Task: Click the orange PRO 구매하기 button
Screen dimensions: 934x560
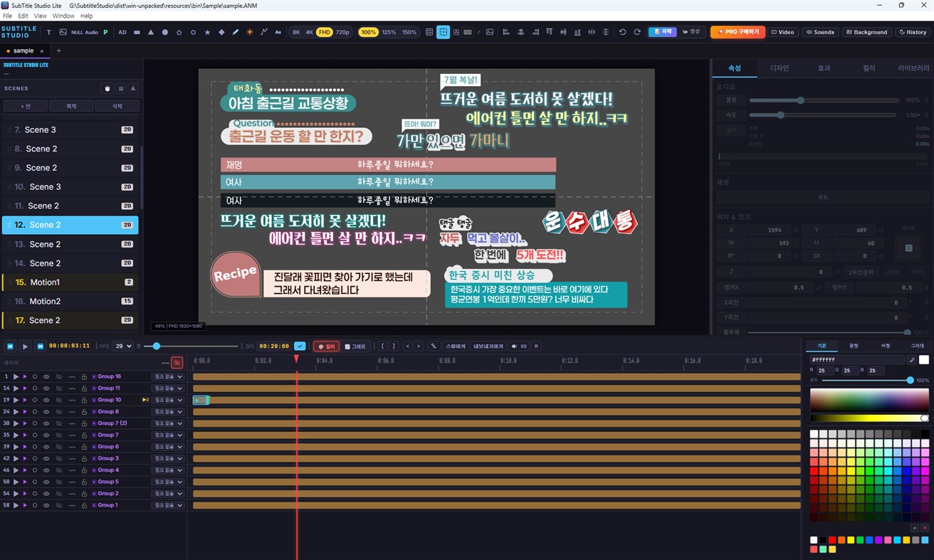Action: (x=738, y=32)
